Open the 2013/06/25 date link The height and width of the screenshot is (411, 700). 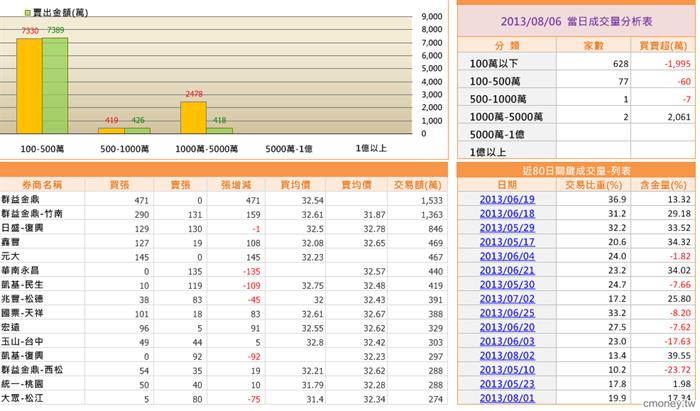click(507, 313)
